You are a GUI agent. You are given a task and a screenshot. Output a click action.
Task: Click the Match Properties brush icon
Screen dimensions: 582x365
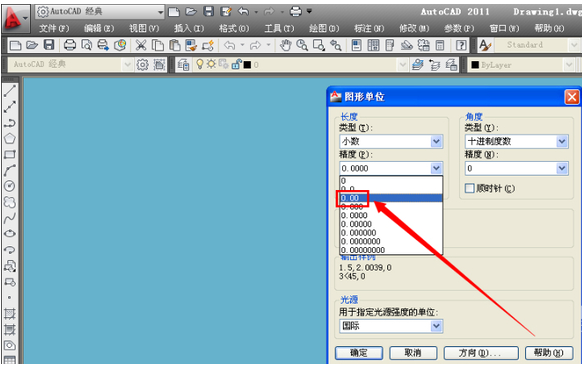191,45
